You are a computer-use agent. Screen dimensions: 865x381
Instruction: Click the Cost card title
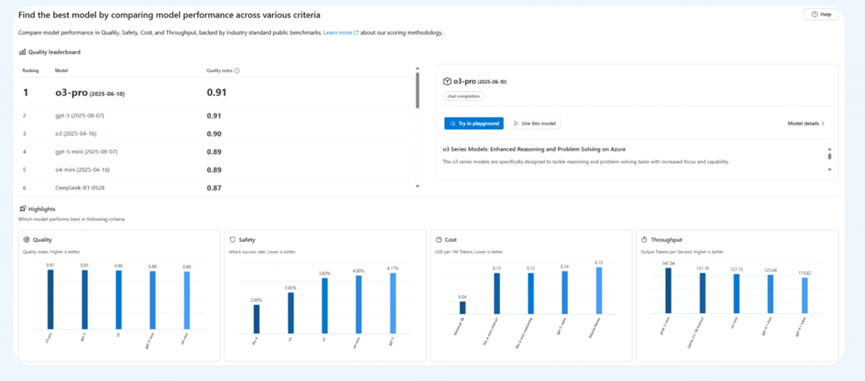(x=451, y=240)
